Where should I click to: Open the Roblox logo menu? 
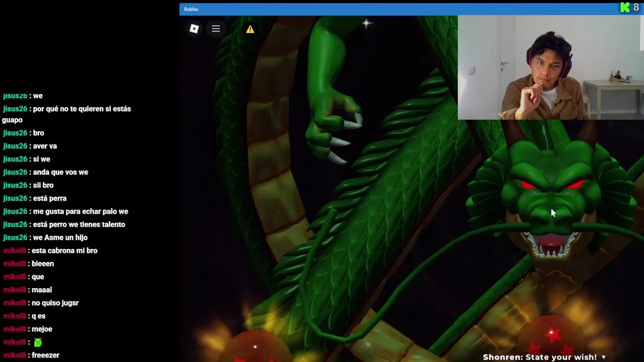(x=194, y=29)
